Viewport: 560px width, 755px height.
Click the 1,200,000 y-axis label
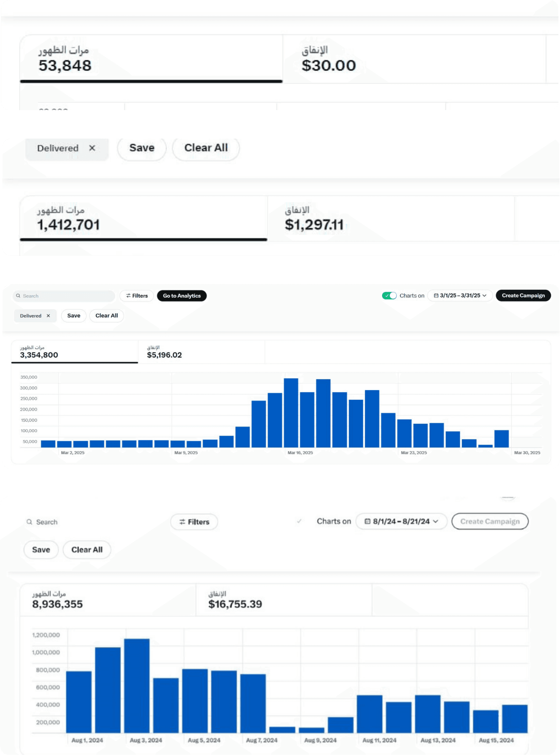tap(46, 635)
